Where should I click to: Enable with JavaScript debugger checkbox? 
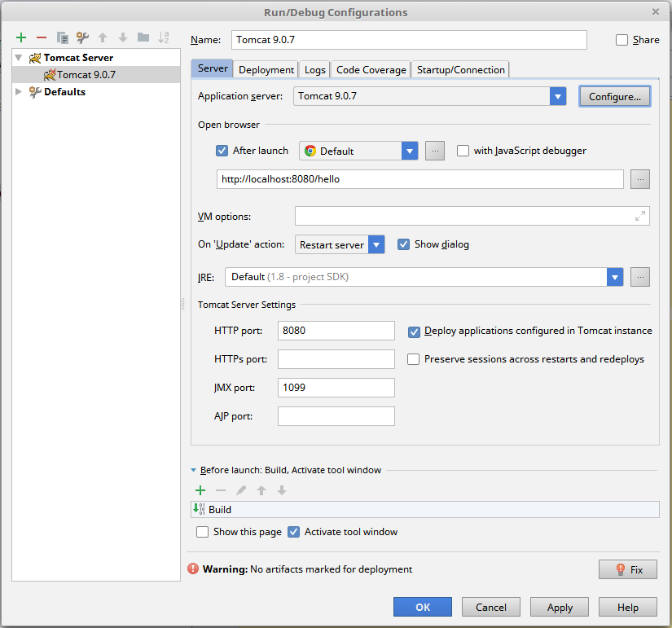click(x=463, y=151)
